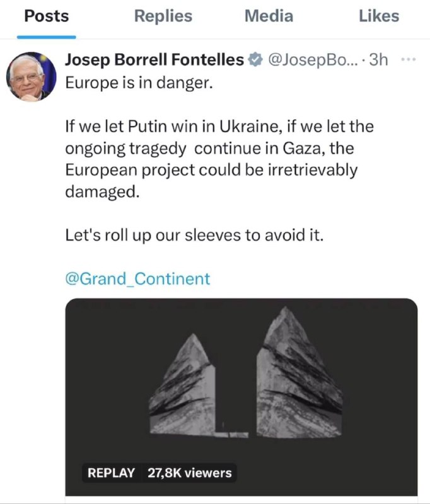The image size is (430, 504).
Task: Click the blue verified badge icon
Action: pyautogui.click(x=255, y=60)
